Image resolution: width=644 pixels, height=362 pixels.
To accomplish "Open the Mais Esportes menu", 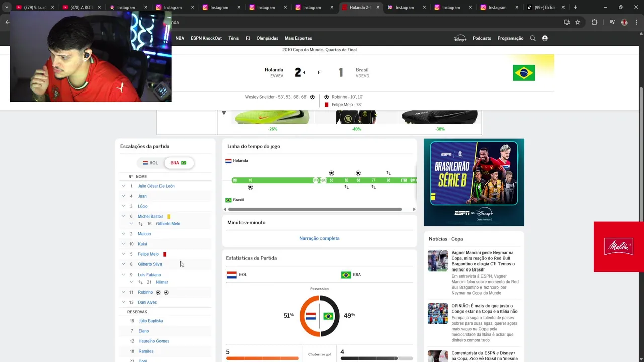I will click(298, 38).
